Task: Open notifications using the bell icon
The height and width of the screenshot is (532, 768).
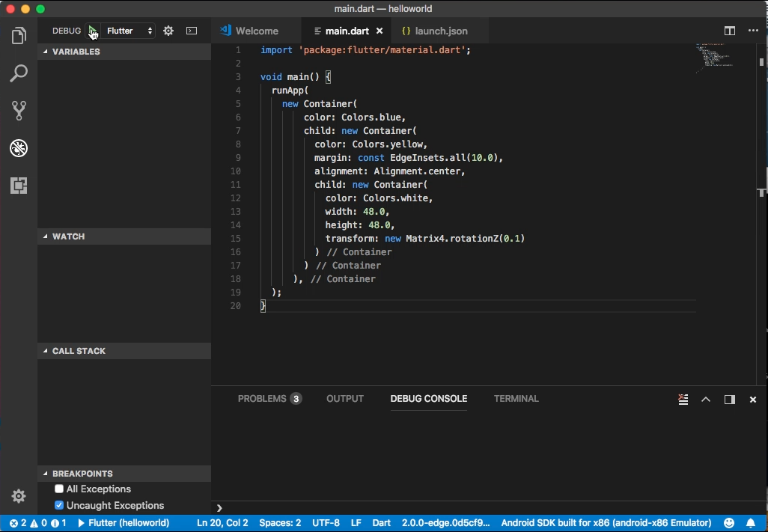Action: tap(750, 523)
